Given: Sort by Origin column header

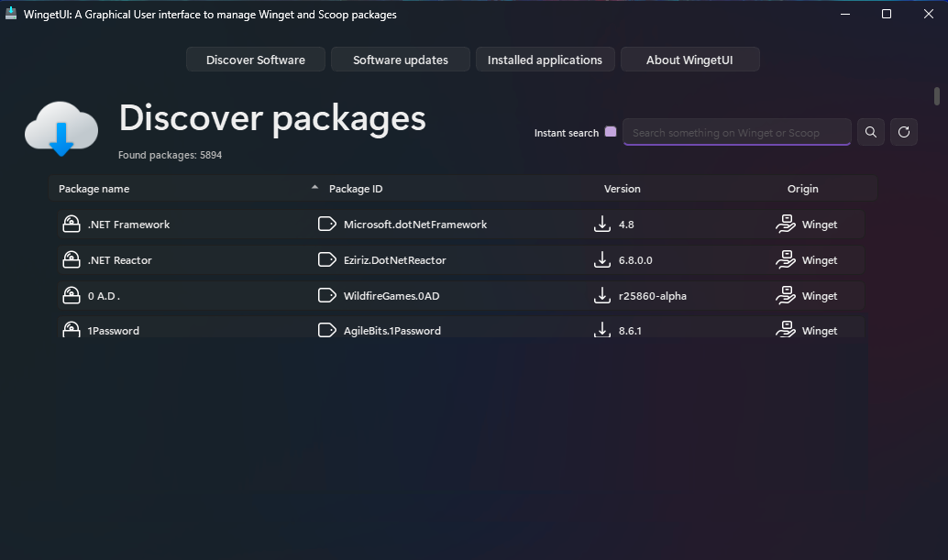Looking at the screenshot, I should 802,189.
